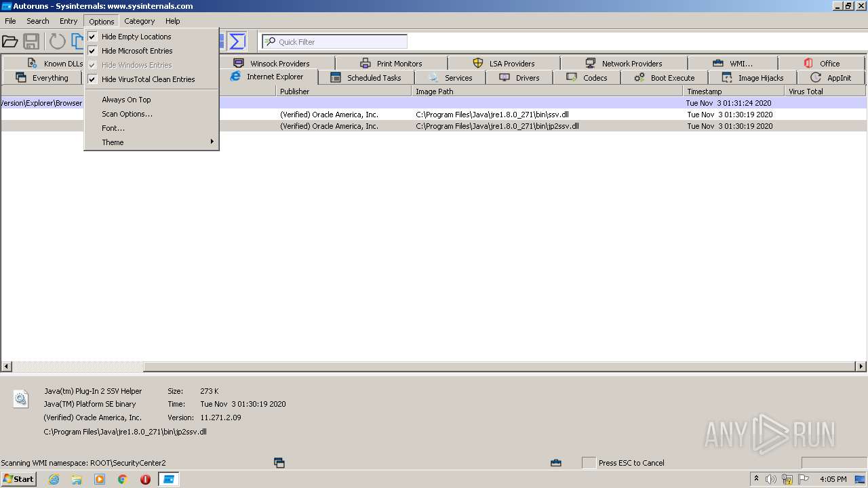Screen dimensions: 868x488
Task: Click the Winsock Providers tab icon
Action: coord(239,63)
